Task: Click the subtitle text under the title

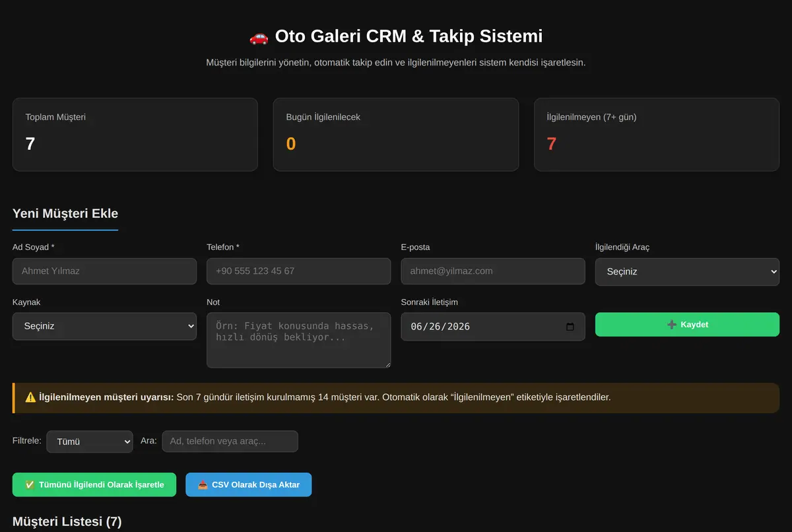Action: [x=396, y=63]
